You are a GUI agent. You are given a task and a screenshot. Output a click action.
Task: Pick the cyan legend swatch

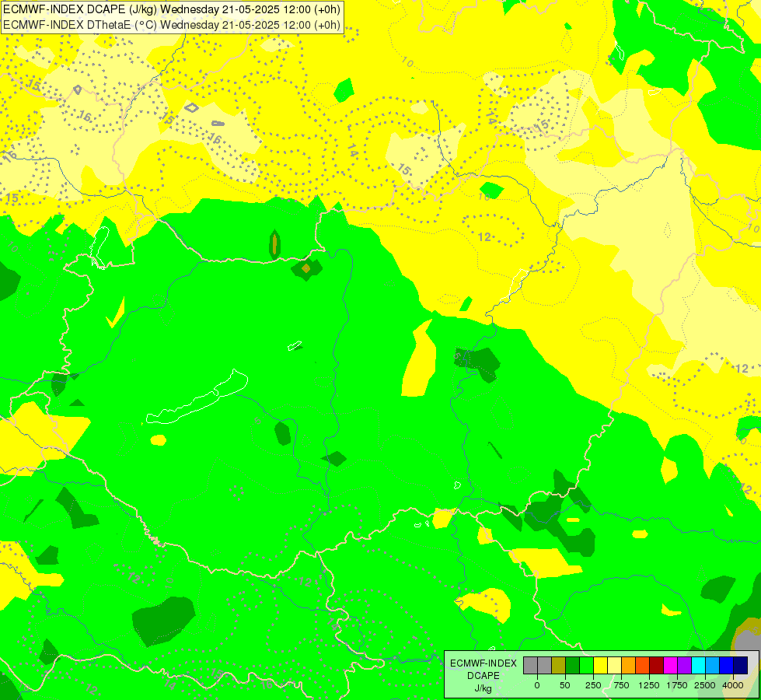698,666
